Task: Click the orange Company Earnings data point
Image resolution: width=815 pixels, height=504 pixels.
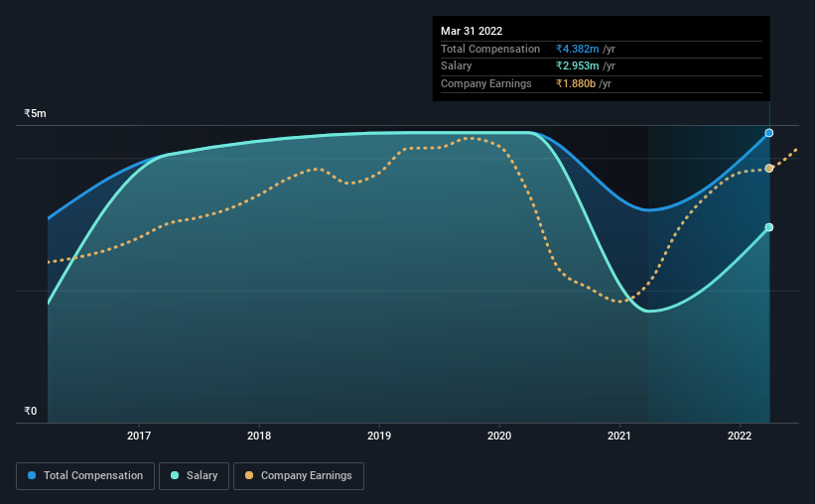Action: [768, 169]
